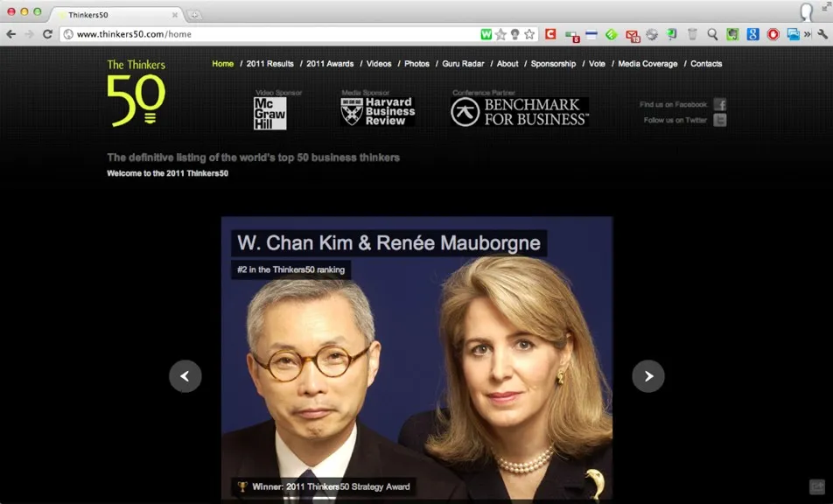Viewport: 833px width, 504px height.
Task: Reload the page with the refresh icon
Action: [47, 34]
